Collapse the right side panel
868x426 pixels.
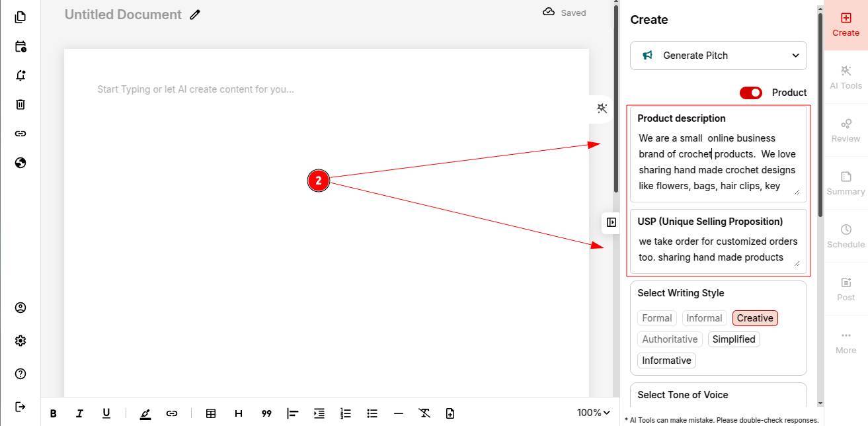pos(612,222)
